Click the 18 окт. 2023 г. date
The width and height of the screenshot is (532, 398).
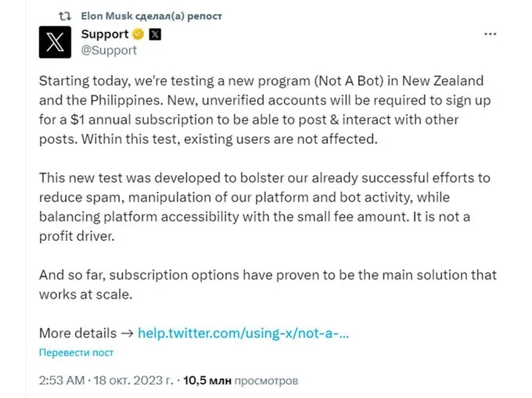[x=134, y=380]
